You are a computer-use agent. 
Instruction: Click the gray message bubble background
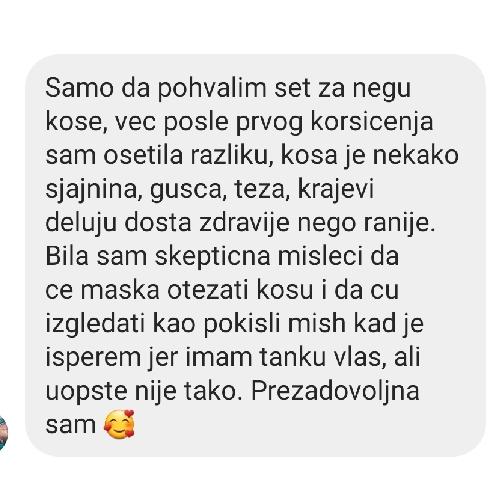(x=255, y=255)
